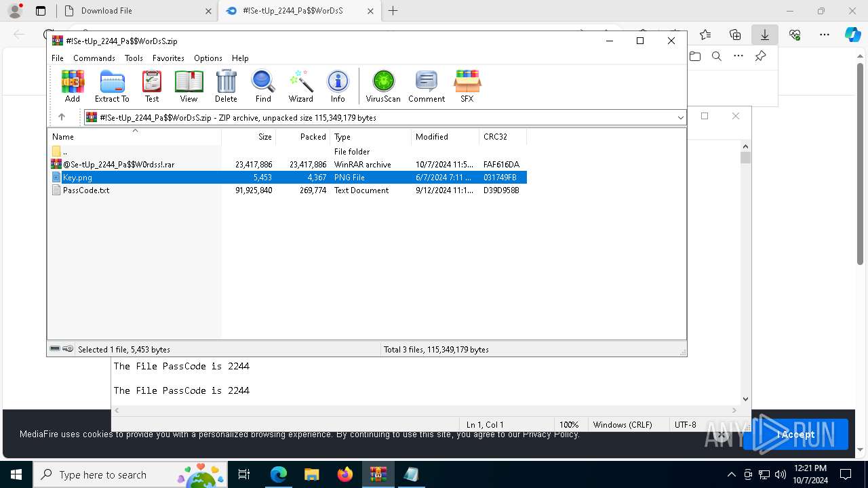Image resolution: width=868 pixels, height=488 pixels.
Task: Sort the list by Packed column
Action: pyautogui.click(x=302, y=136)
